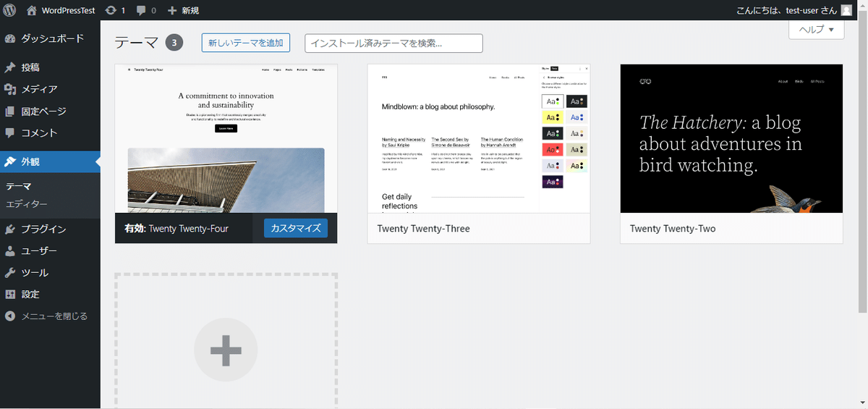868x409 pixels.
Task: Open the こんにちは、test-user さん account menu
Action: [x=794, y=10]
